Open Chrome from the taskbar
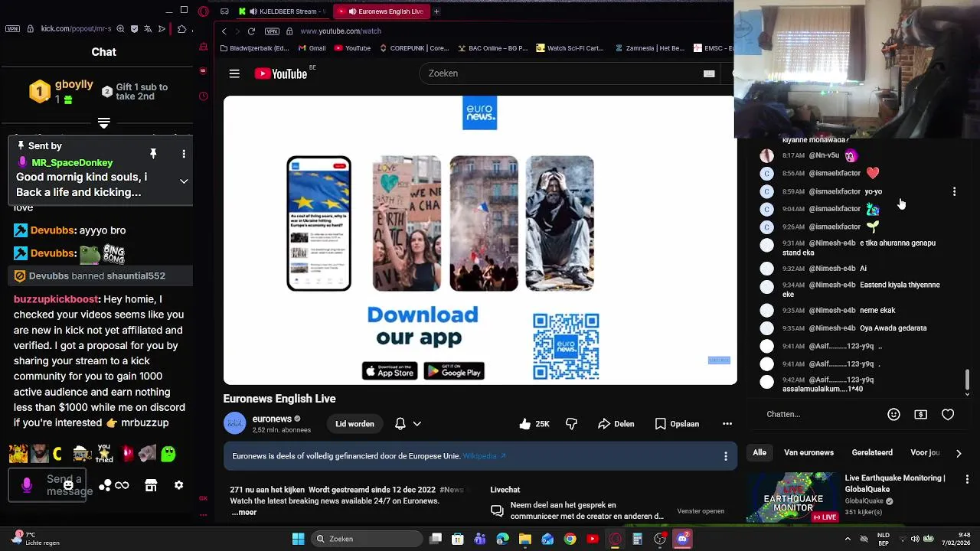 click(570, 539)
